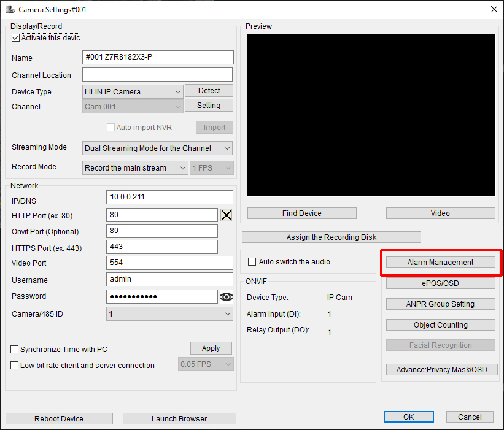Reveal password with the eye icon
504x430 pixels.
click(x=227, y=297)
